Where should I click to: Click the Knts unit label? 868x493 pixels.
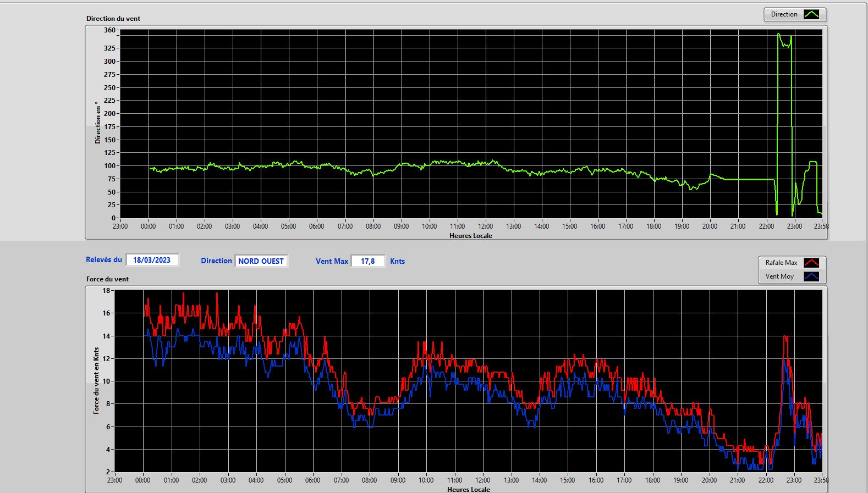397,262
